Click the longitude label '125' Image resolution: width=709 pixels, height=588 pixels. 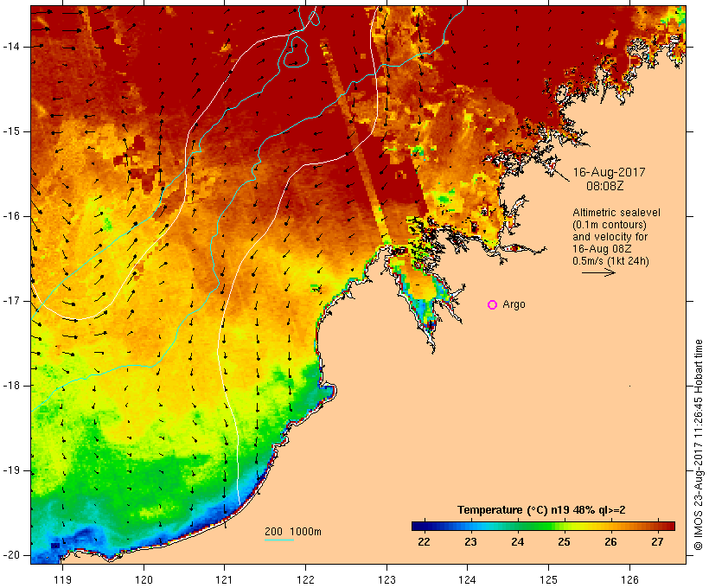point(548,579)
